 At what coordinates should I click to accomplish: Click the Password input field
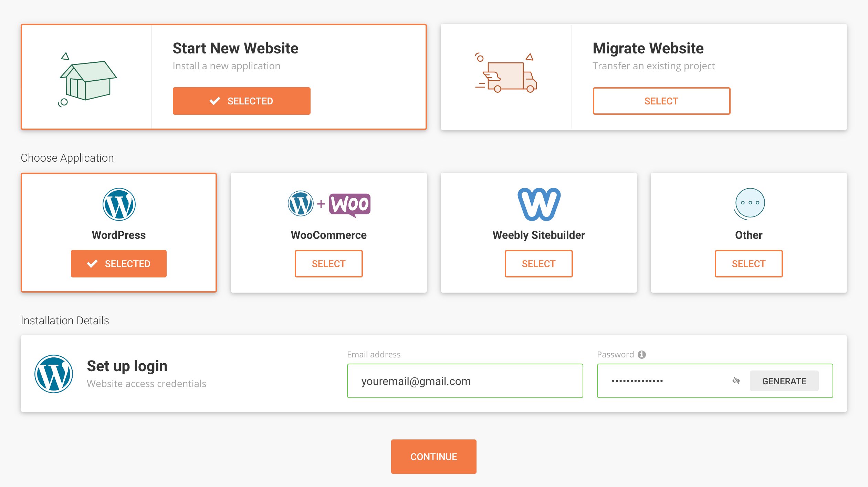click(x=715, y=381)
